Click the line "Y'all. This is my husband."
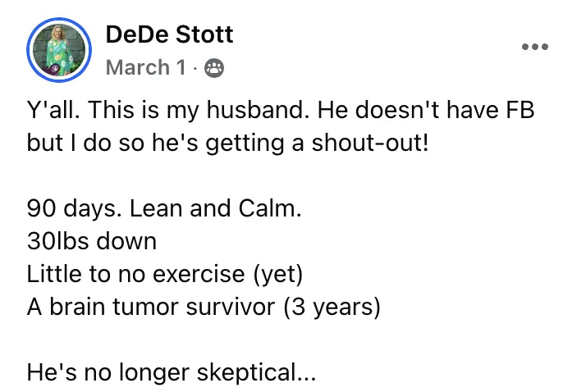The height and width of the screenshot is (392, 563). (x=168, y=110)
